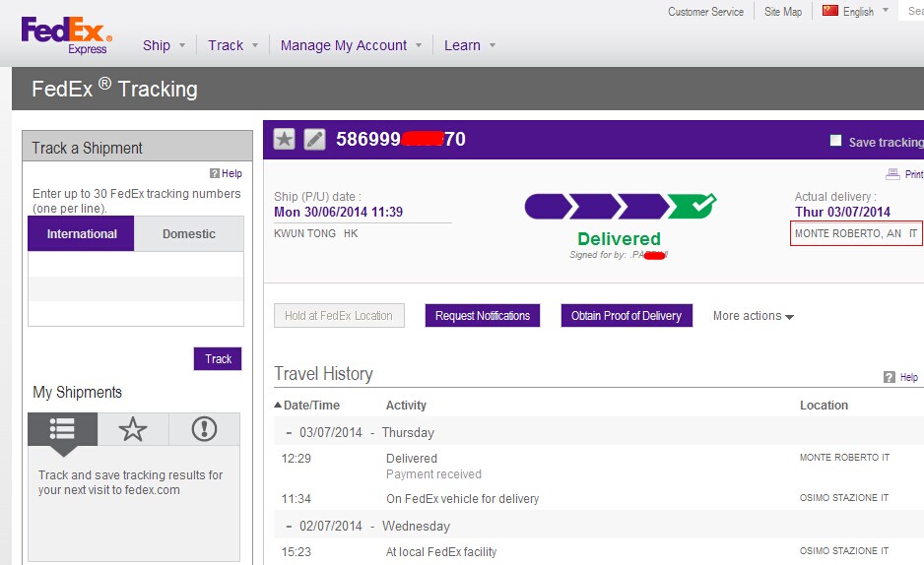924x565 pixels.
Task: Open the Site Map link
Action: click(783, 11)
